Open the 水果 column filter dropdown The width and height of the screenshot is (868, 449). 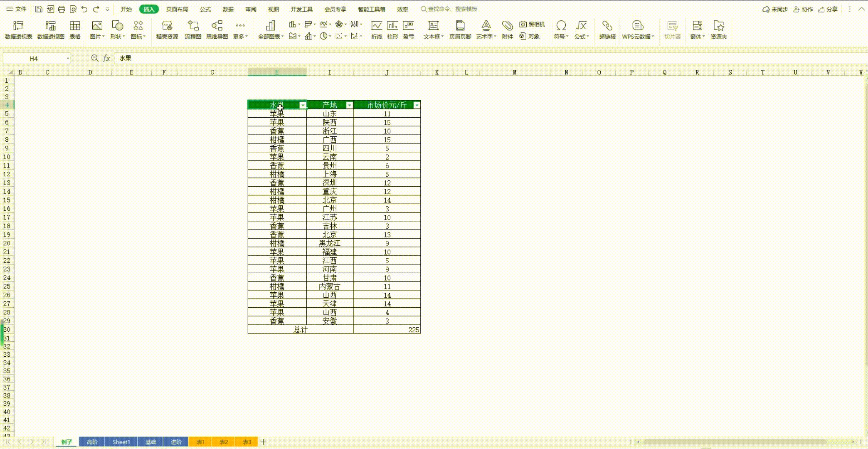coord(303,105)
